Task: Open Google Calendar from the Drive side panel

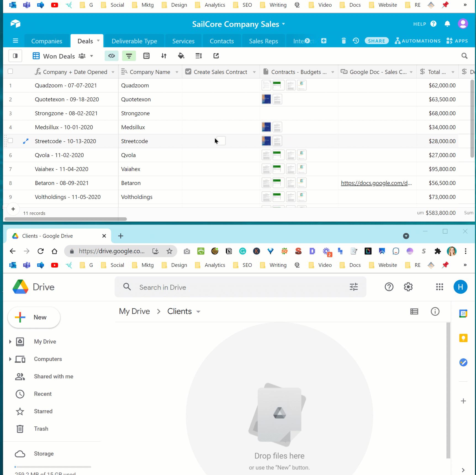Action: coord(463,313)
